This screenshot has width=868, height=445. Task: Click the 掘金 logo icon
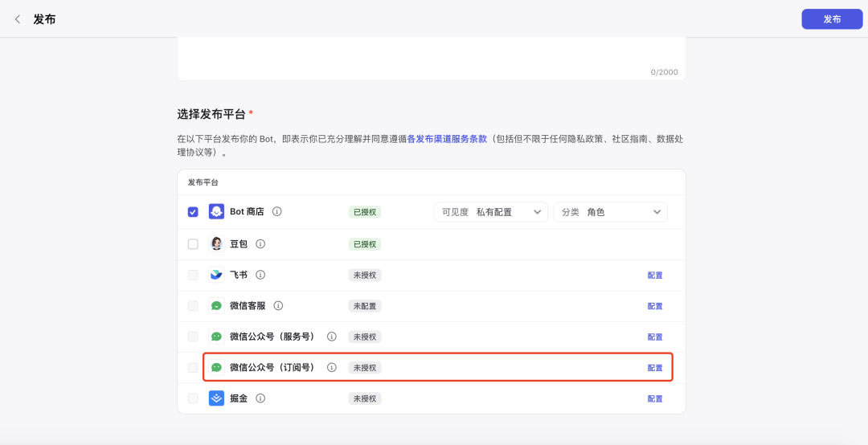point(216,398)
